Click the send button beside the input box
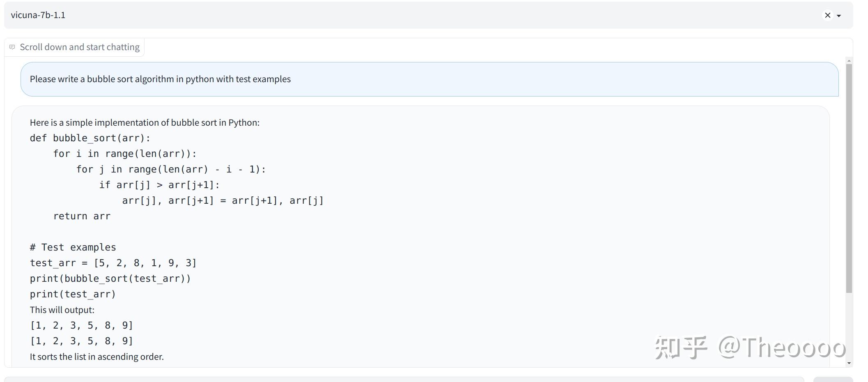This screenshot has width=868, height=382. tap(833, 380)
